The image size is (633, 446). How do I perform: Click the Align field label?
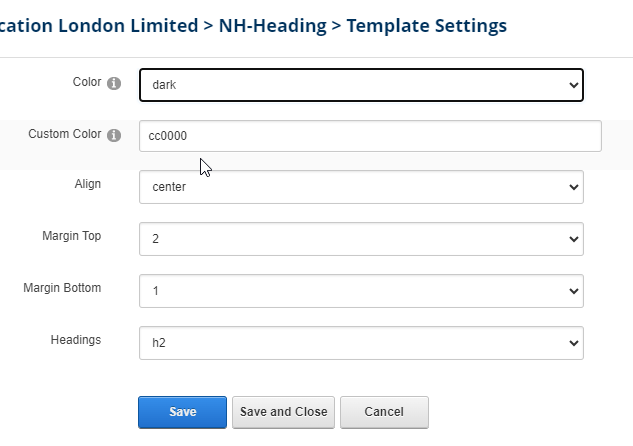point(88,184)
